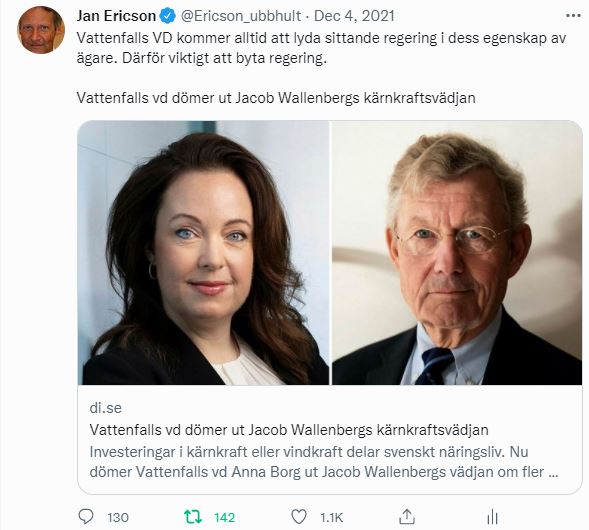
Task: Click the 130 replies count
Action: pyautogui.click(x=118, y=518)
